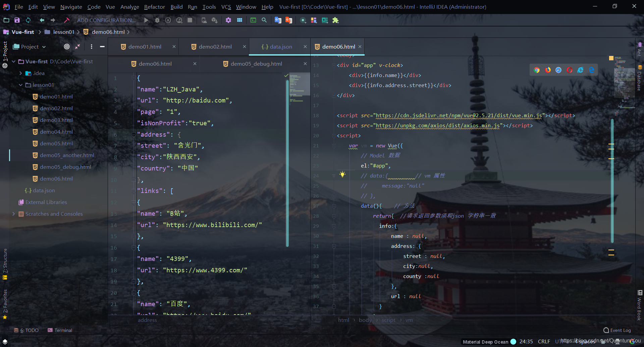Click the Build project hammer icon
The height and width of the screenshot is (347, 644).
point(67,20)
